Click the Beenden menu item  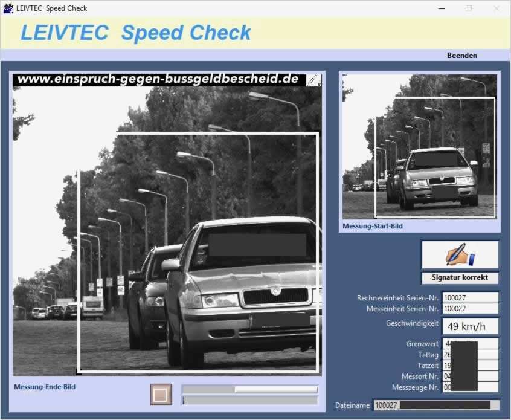[462, 56]
